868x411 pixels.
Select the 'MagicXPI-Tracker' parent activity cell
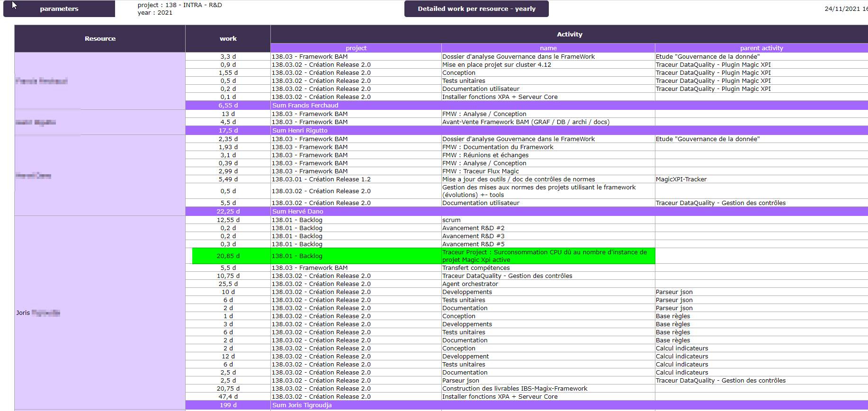tap(681, 179)
